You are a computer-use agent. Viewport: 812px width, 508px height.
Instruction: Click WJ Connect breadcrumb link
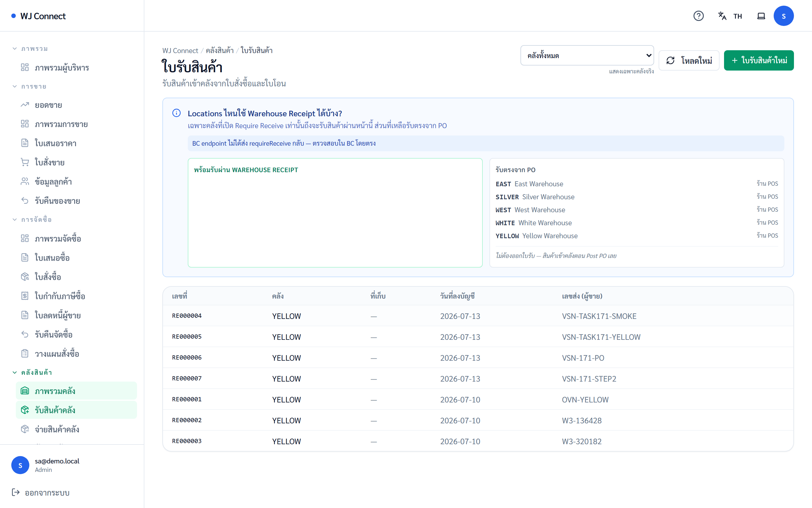[x=180, y=51]
